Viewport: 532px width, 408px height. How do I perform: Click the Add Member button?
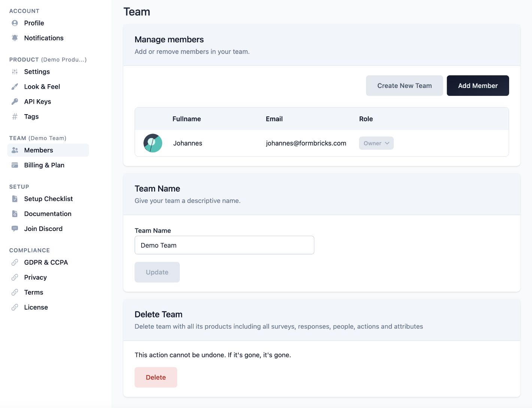pos(478,85)
